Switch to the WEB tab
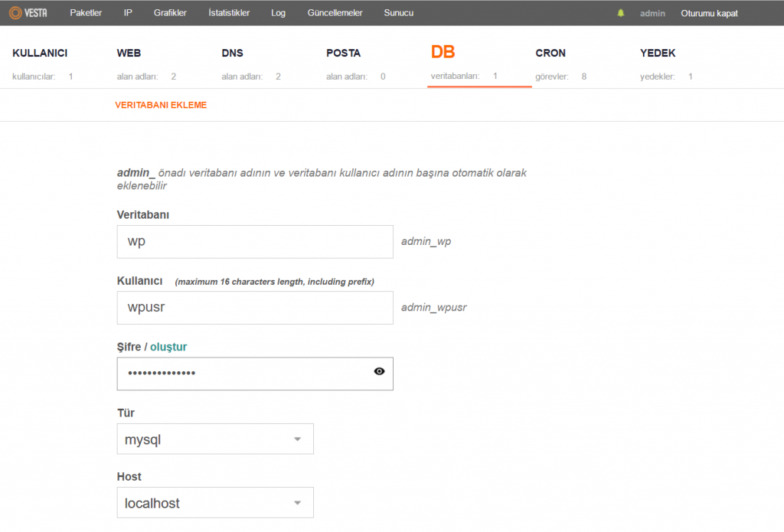 point(129,54)
